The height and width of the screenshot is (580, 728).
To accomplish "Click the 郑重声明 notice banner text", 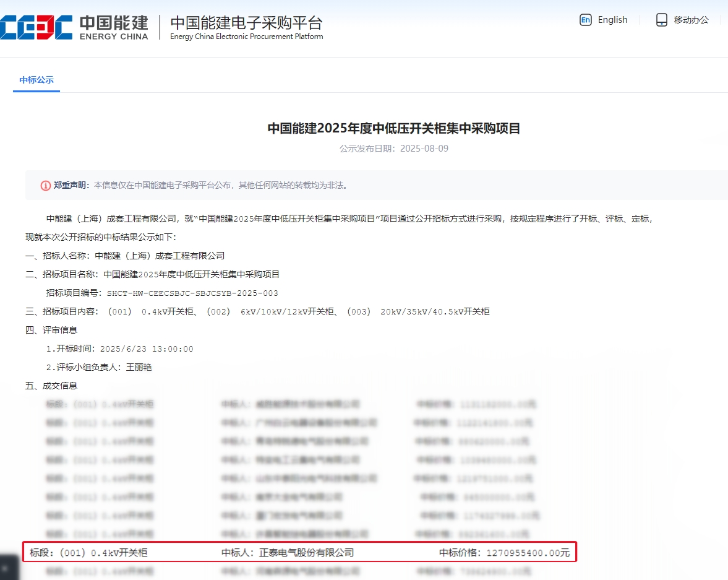I will coord(200,186).
